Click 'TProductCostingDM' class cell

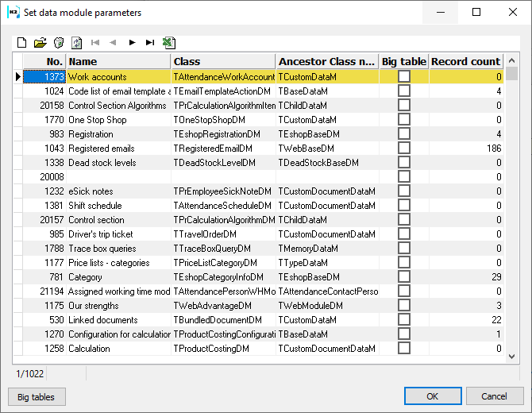click(x=223, y=348)
